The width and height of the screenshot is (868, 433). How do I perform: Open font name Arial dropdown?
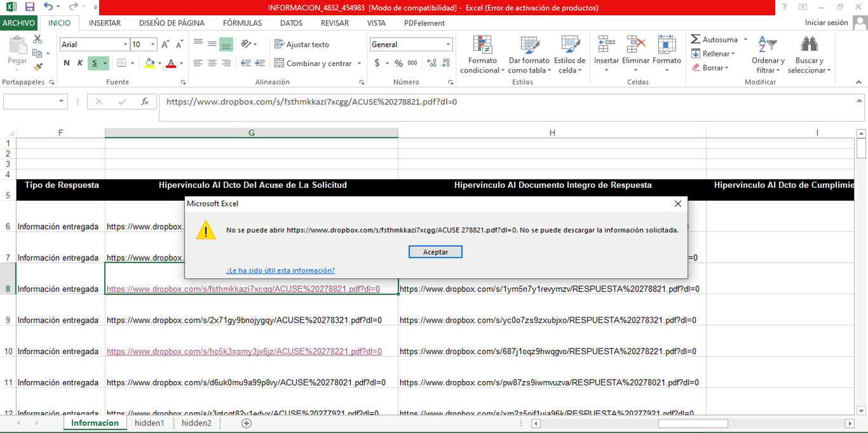pyautogui.click(x=125, y=44)
